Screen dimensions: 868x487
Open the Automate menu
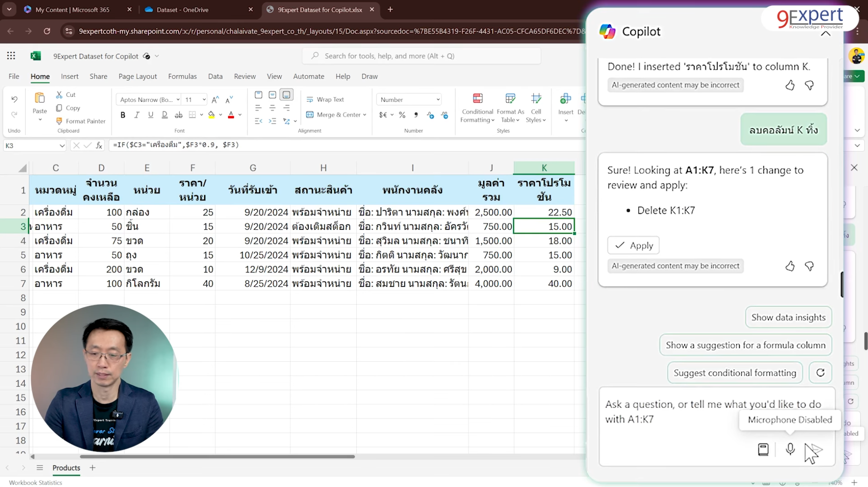(308, 76)
